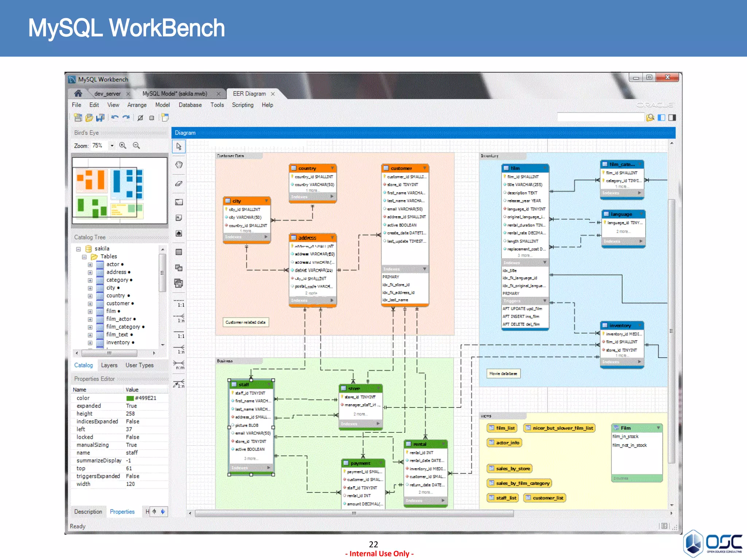Click the save model toolbar icon
The image size is (747, 560).
tap(100, 118)
